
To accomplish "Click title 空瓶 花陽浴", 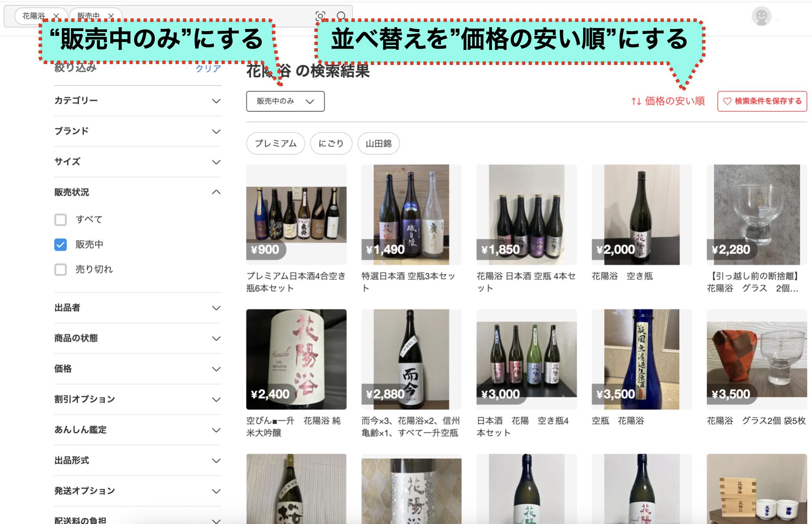I will [x=618, y=421].
